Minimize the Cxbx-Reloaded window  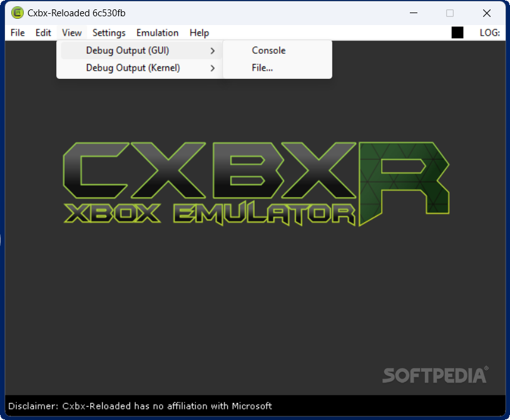pyautogui.click(x=414, y=13)
